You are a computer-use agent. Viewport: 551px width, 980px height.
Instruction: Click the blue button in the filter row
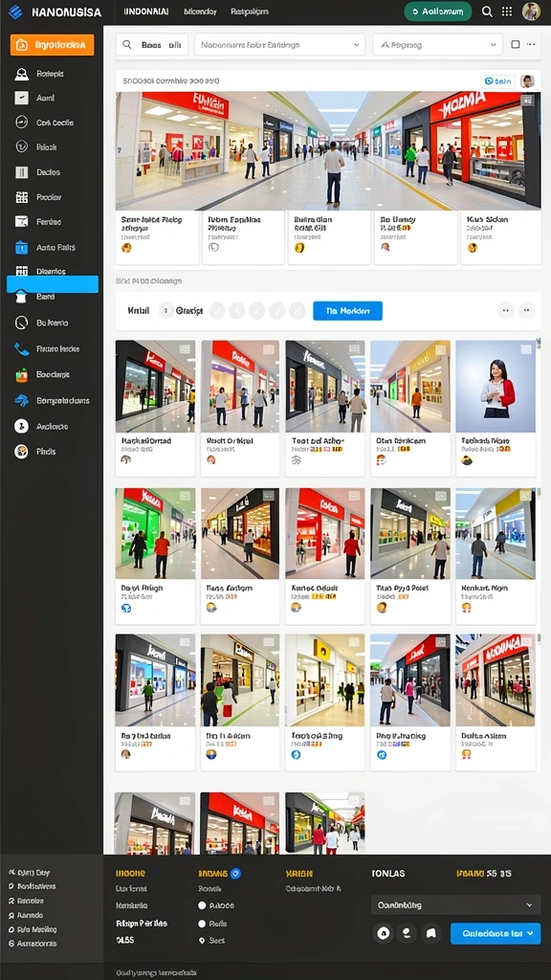point(347,311)
